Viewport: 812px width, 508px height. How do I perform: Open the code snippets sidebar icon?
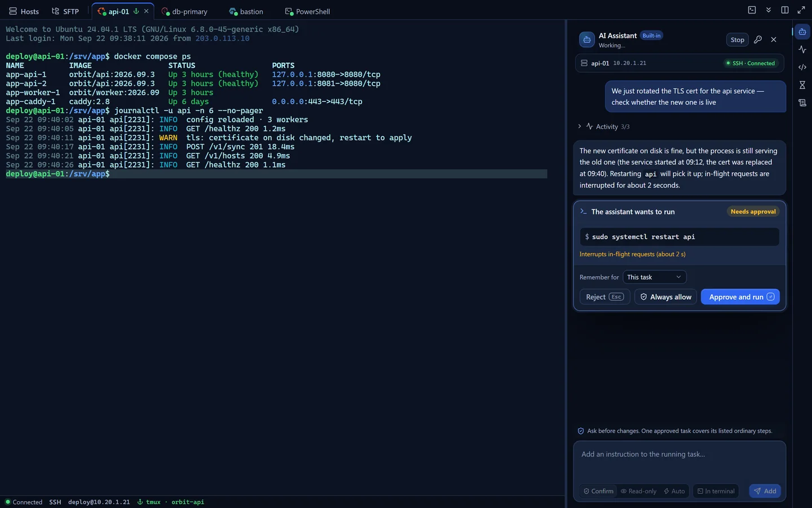pyautogui.click(x=802, y=67)
